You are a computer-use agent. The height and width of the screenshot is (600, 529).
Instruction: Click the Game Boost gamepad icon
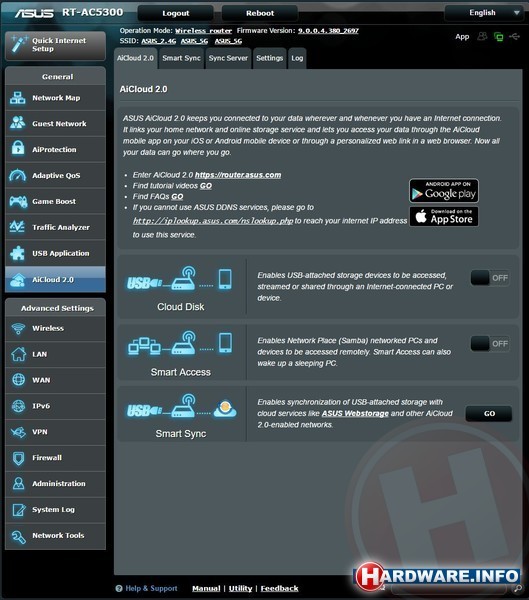[x=18, y=201]
